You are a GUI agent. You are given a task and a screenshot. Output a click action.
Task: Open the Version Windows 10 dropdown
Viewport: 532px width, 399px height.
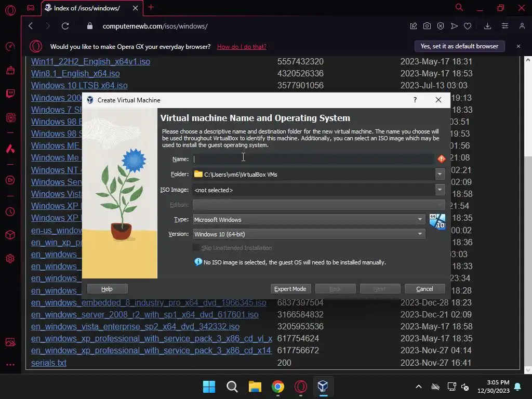coord(309,234)
